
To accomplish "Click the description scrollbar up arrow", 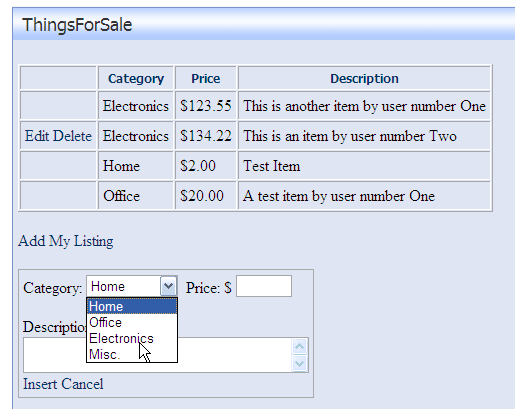I will click(299, 347).
